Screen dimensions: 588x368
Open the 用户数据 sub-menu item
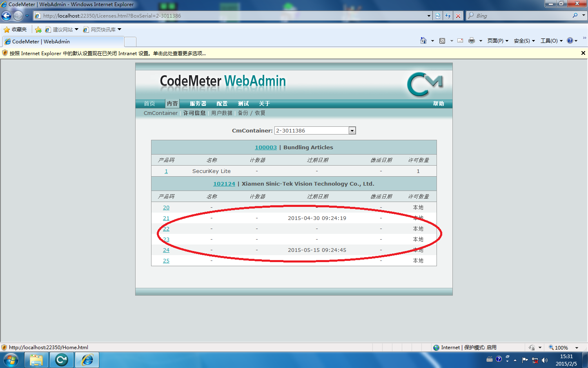point(222,113)
